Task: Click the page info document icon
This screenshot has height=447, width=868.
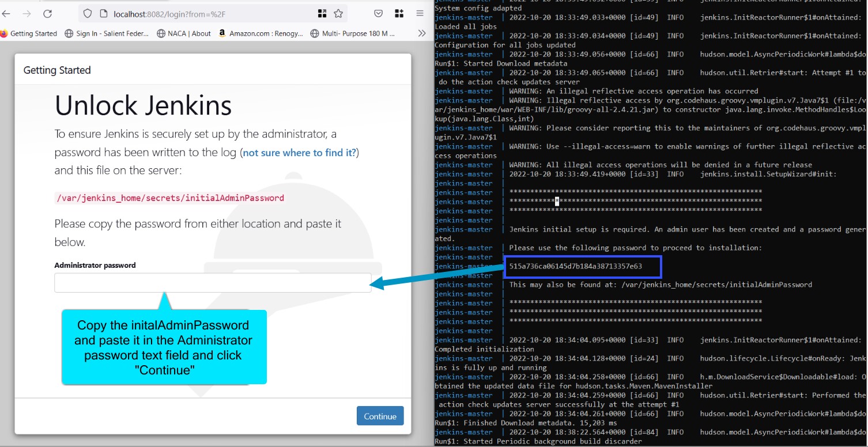Action: [103, 13]
